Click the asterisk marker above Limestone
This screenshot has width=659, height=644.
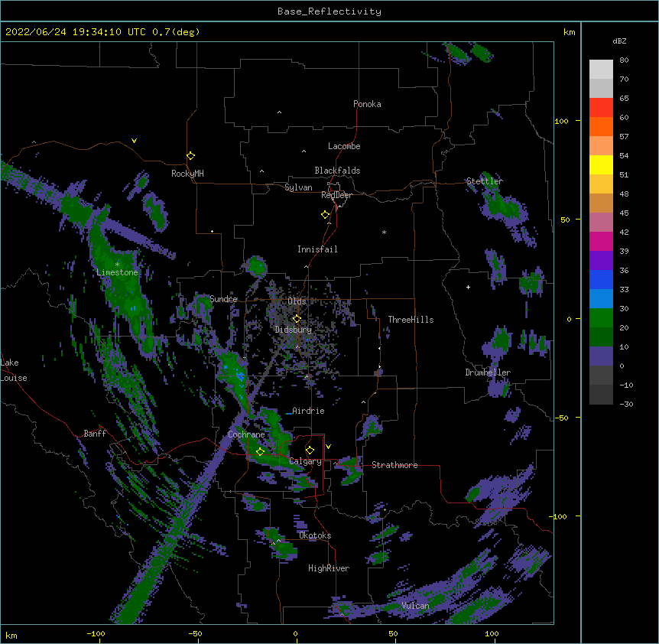(117, 265)
